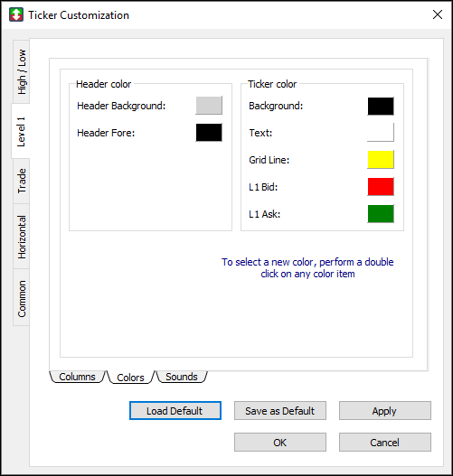Select the Trade vertical tab
This screenshot has height=476, width=453.
(22, 181)
